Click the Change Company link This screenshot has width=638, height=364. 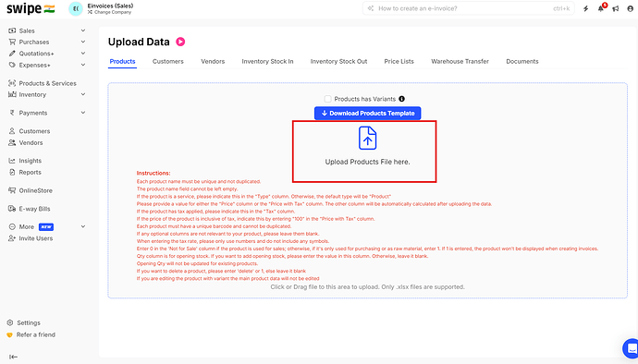(109, 12)
